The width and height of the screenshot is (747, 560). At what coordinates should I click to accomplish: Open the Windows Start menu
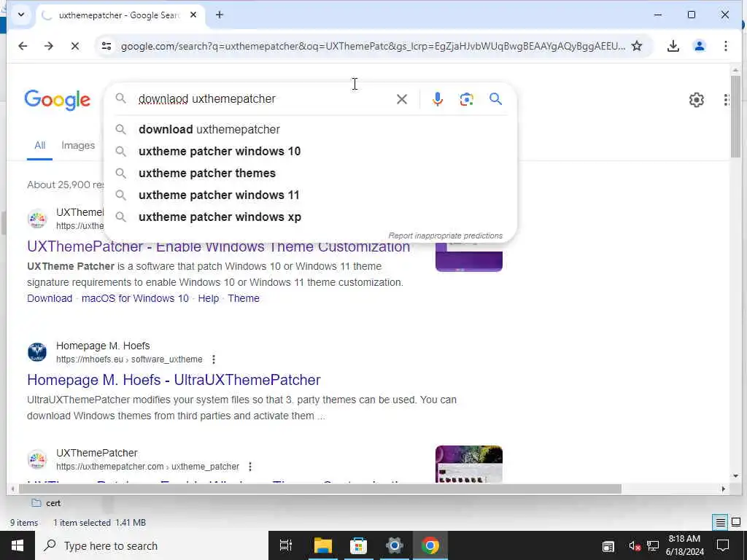[x=18, y=545]
